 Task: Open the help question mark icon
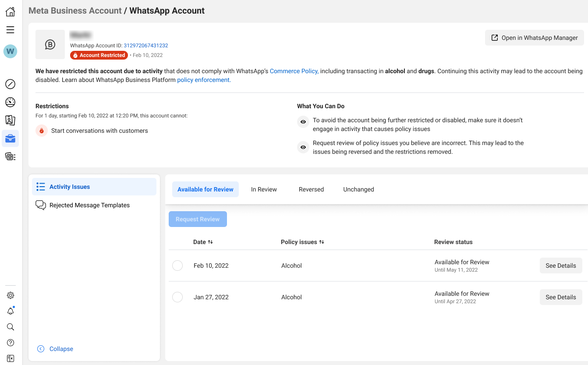pos(11,343)
